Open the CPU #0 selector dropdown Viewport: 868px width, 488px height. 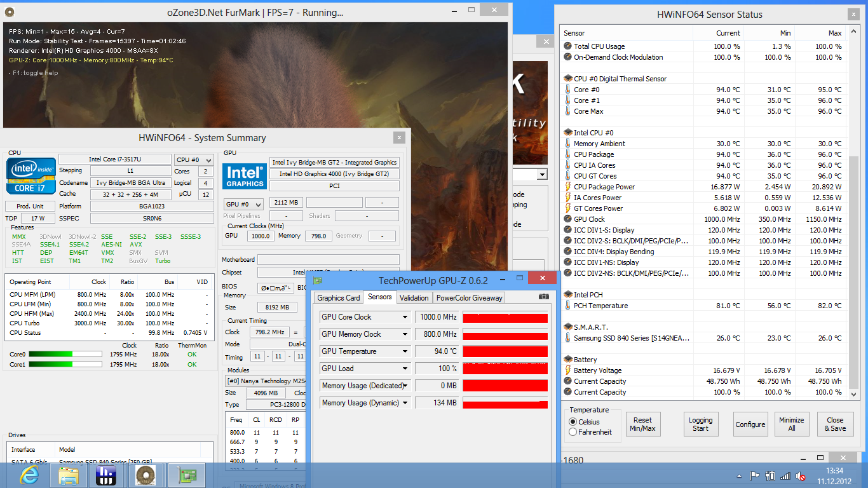(194, 160)
